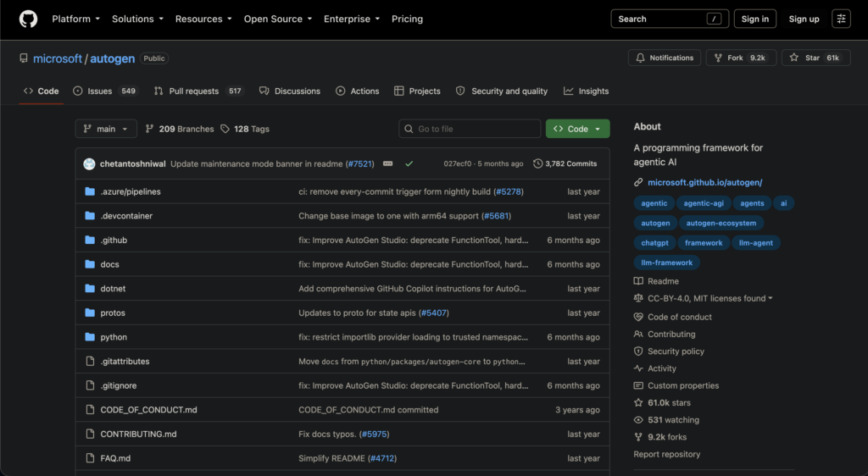Click the Code of conduct heart icon

click(x=638, y=317)
